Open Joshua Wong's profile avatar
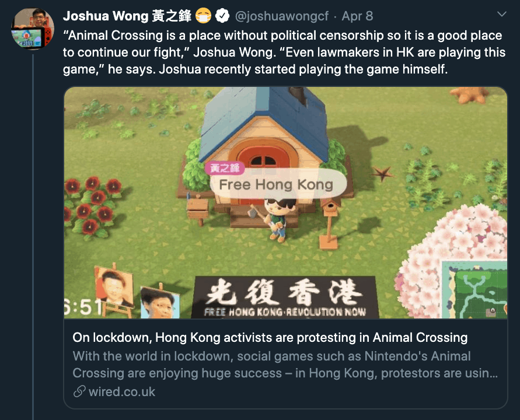Screen dimensions: 520x420 coord(33,29)
